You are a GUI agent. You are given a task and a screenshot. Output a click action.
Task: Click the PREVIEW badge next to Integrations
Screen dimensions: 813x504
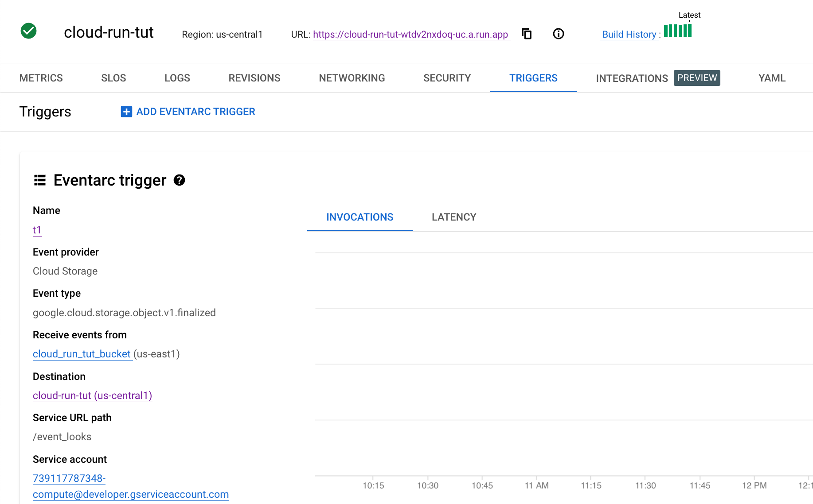pos(697,78)
